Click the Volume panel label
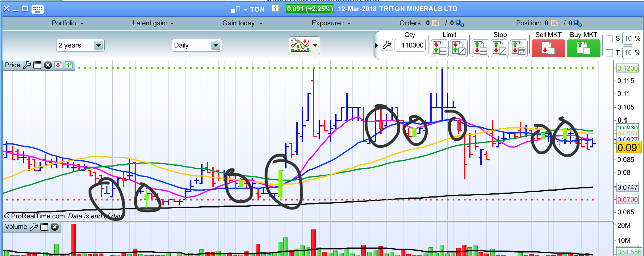 pyautogui.click(x=16, y=227)
